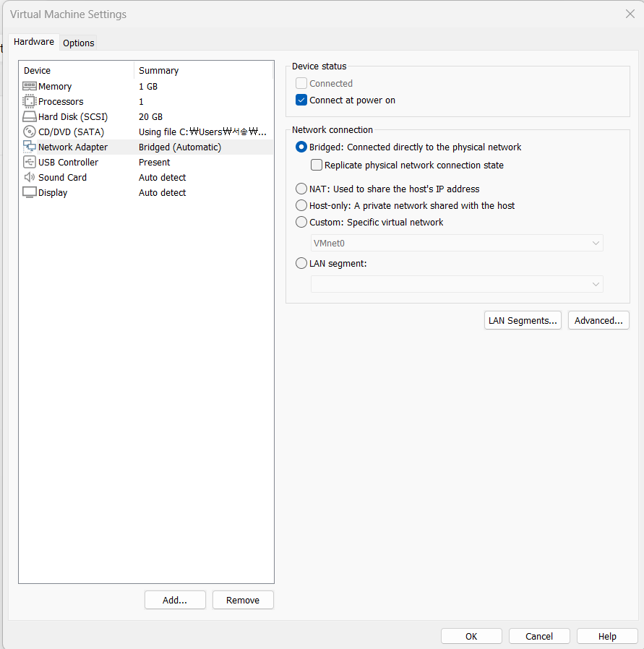Click the Present summary value
644x649 pixels.
pyautogui.click(x=155, y=162)
